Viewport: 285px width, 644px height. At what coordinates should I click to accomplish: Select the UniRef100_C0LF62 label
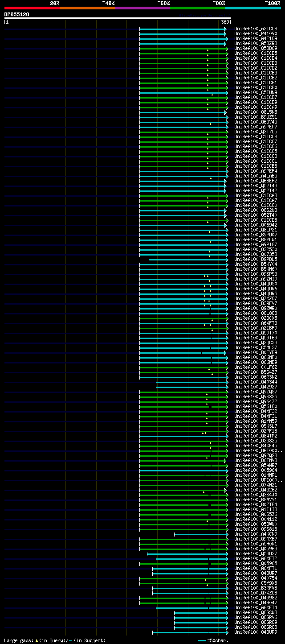coord(256,367)
